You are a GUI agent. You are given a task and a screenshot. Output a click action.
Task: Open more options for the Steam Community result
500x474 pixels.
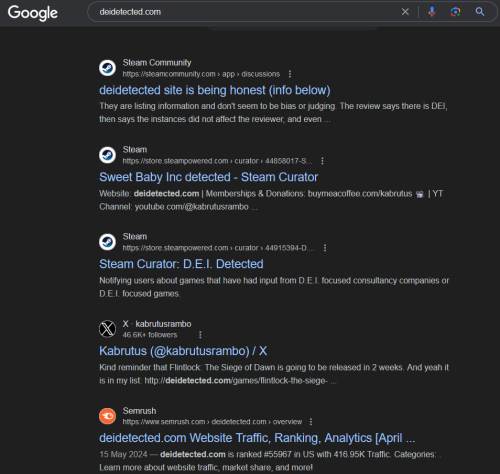[290, 74]
